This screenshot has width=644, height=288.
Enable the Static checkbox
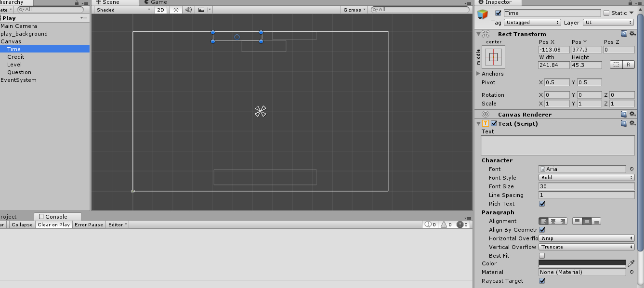click(x=606, y=13)
